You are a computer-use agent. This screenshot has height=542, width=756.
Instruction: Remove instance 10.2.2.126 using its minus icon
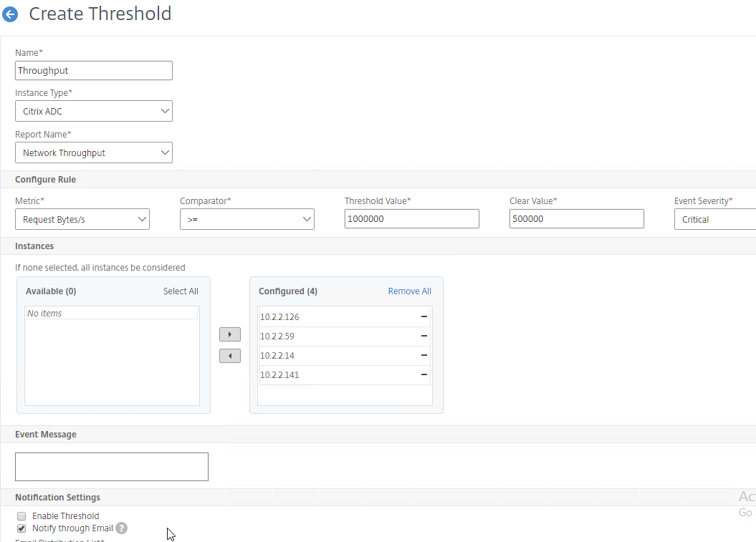pyautogui.click(x=424, y=316)
